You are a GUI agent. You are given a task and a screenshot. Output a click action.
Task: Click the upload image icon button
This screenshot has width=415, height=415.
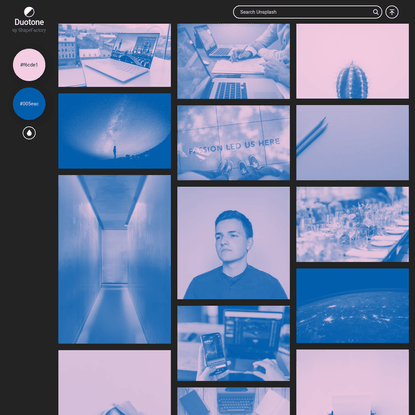pyautogui.click(x=392, y=12)
